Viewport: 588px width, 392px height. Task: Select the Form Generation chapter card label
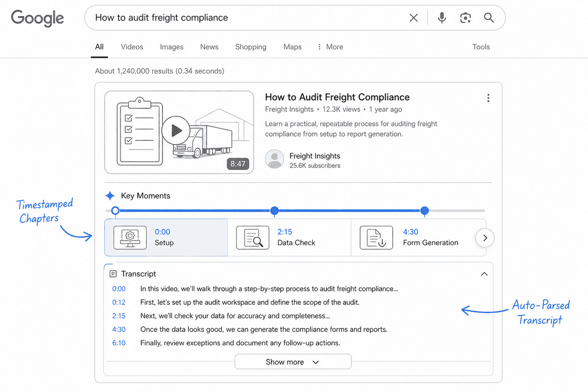(431, 243)
